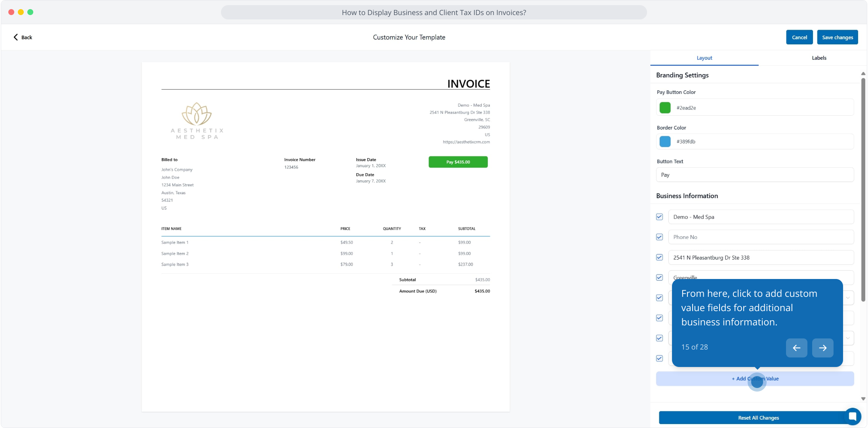Advance to next tooltip step arrow
The width and height of the screenshot is (868, 428).
point(822,348)
